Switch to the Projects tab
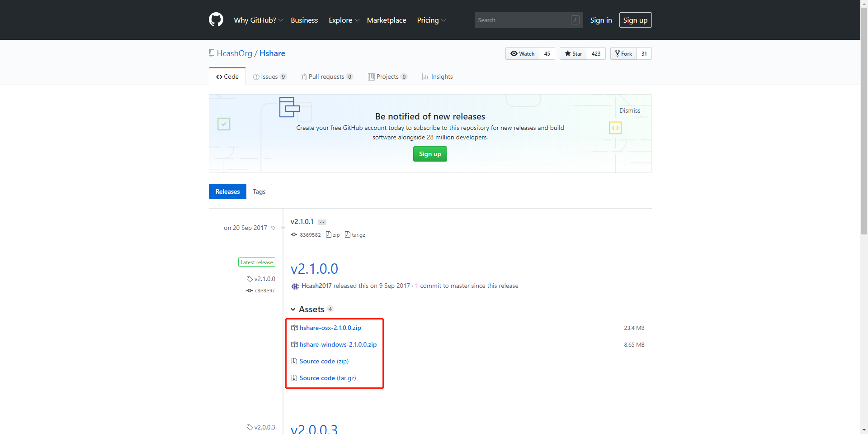The image size is (868, 434). pyautogui.click(x=387, y=76)
